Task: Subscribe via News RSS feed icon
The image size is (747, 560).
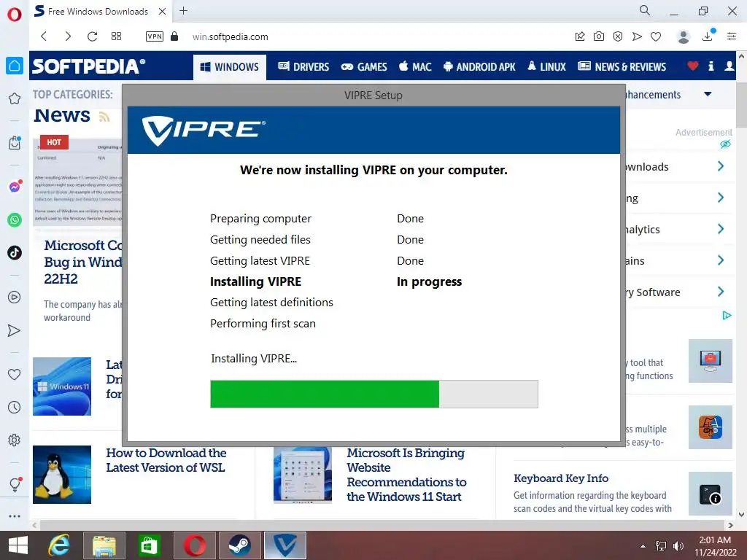Action: (x=104, y=117)
